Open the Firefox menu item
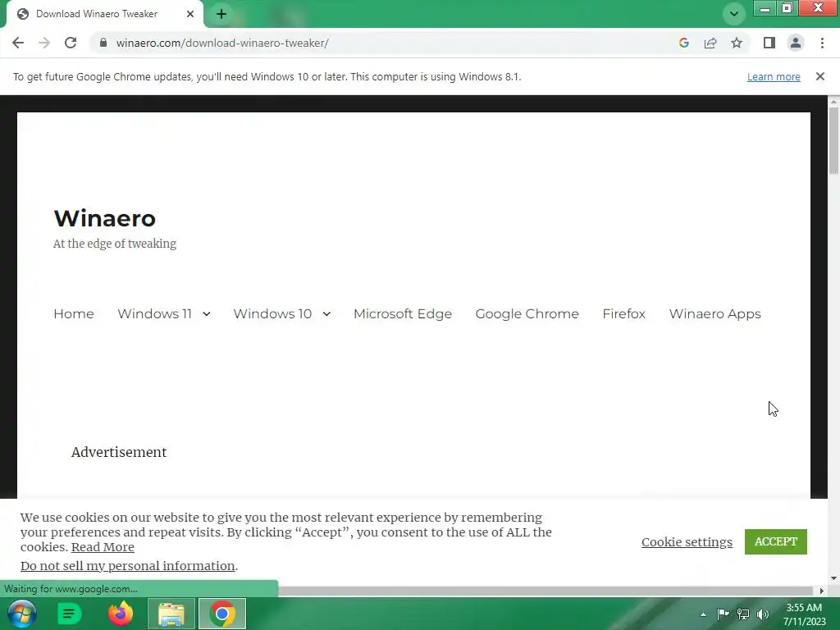 point(624,314)
